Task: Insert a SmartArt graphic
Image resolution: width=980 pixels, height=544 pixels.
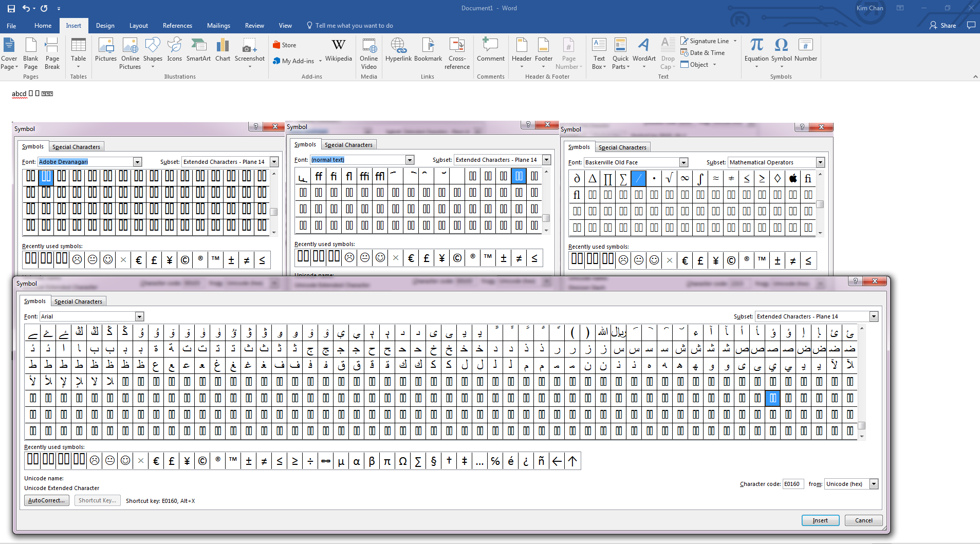Action: 198,50
